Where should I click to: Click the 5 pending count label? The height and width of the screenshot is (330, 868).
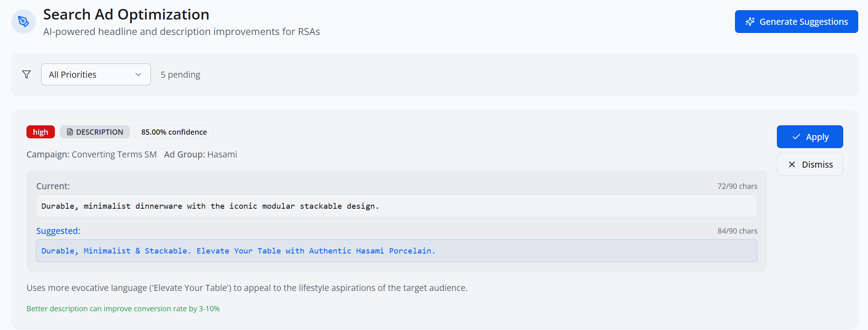[x=180, y=74]
